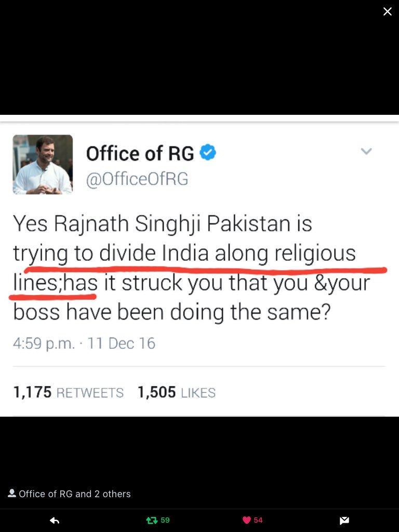Click the like count 54

tap(258, 520)
